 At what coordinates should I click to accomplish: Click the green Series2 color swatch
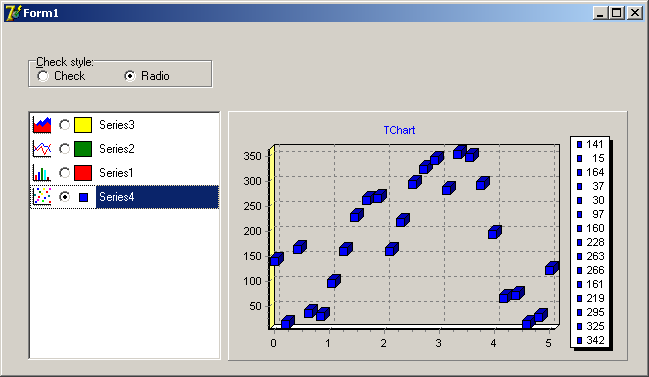[83, 149]
